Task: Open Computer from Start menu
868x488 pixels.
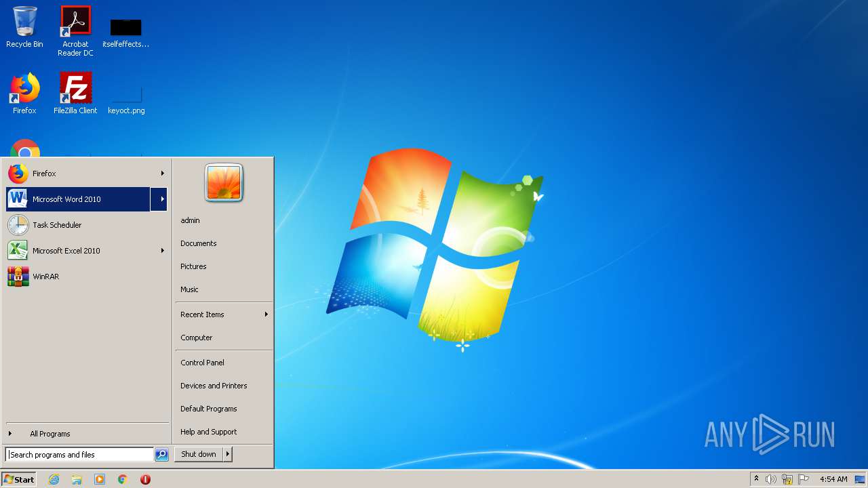Action: click(x=223, y=338)
